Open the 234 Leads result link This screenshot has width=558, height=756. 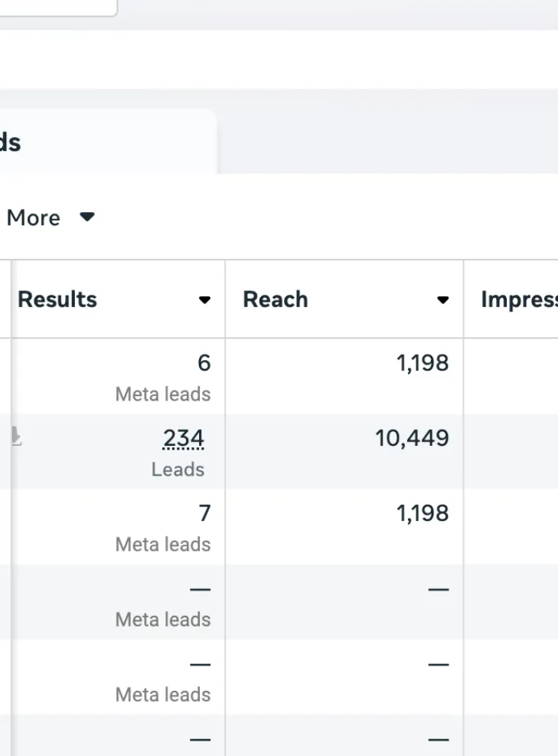pyautogui.click(x=184, y=439)
